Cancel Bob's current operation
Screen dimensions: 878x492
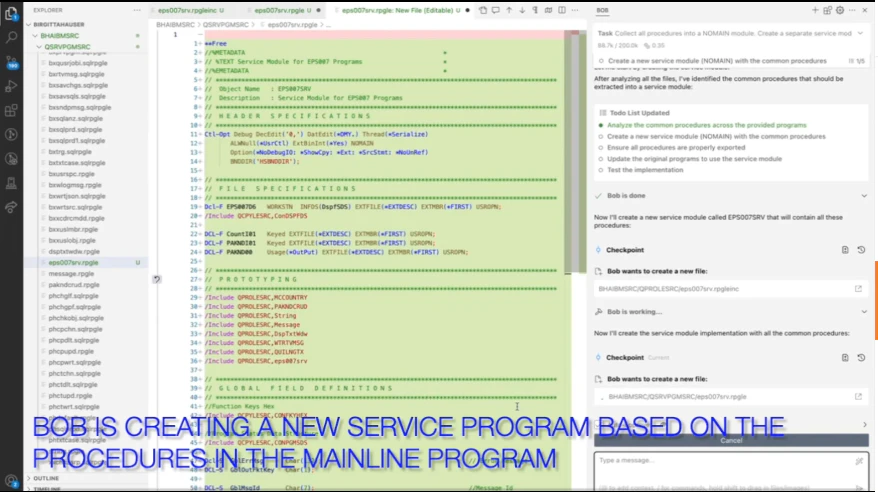pos(731,441)
